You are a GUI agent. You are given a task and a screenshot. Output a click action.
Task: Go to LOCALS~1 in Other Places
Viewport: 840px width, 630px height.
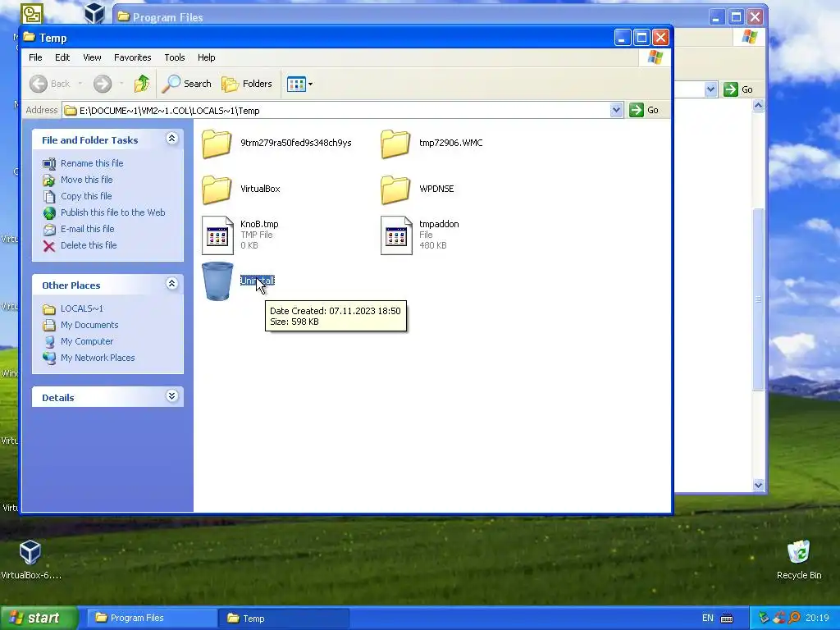point(81,308)
